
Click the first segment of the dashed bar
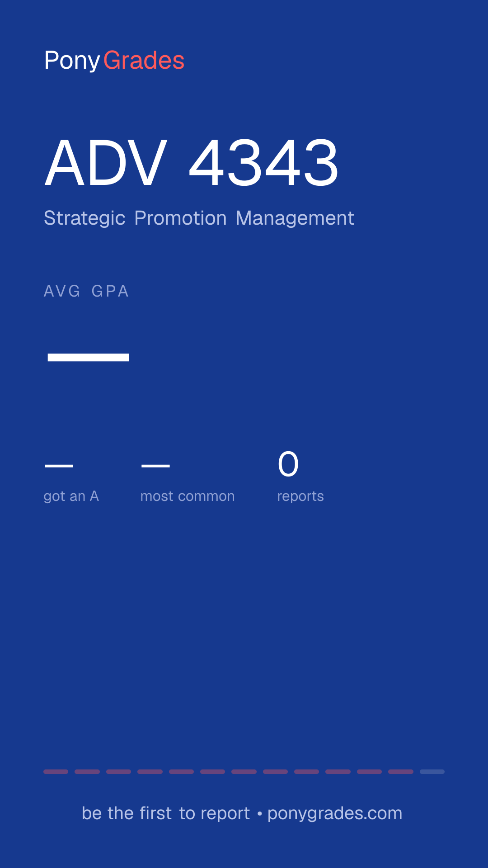tap(56, 772)
